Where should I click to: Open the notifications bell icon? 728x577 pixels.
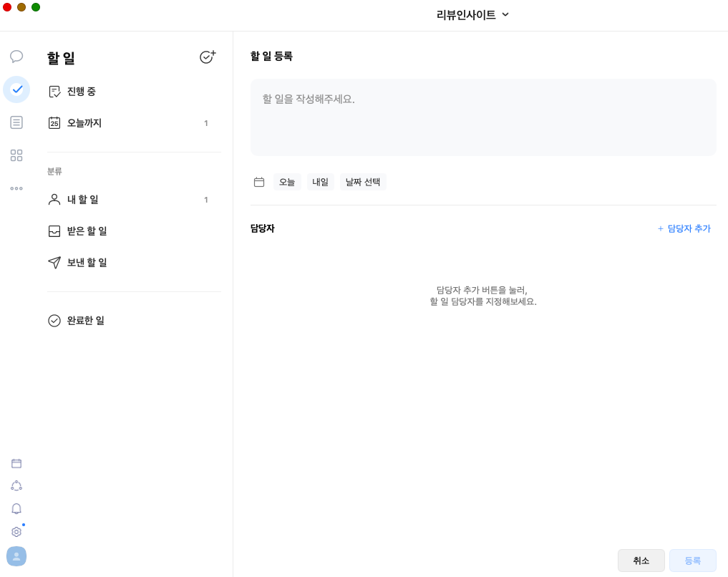16,508
